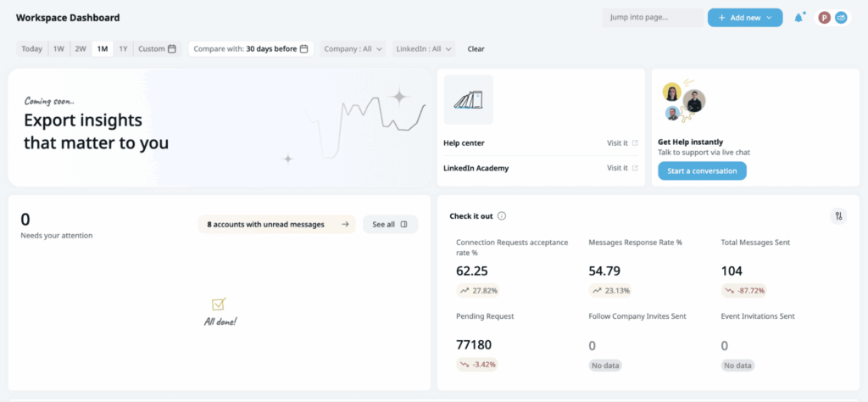Viewport: 868px width, 402px height.
Task: Switch time range to 1W
Action: pyautogui.click(x=58, y=49)
